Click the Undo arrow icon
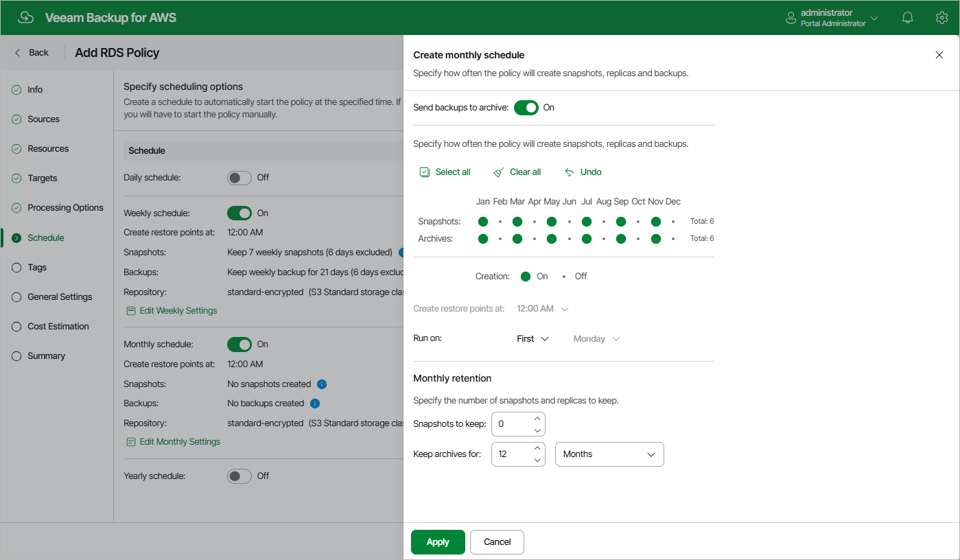960x560 pixels. point(570,172)
